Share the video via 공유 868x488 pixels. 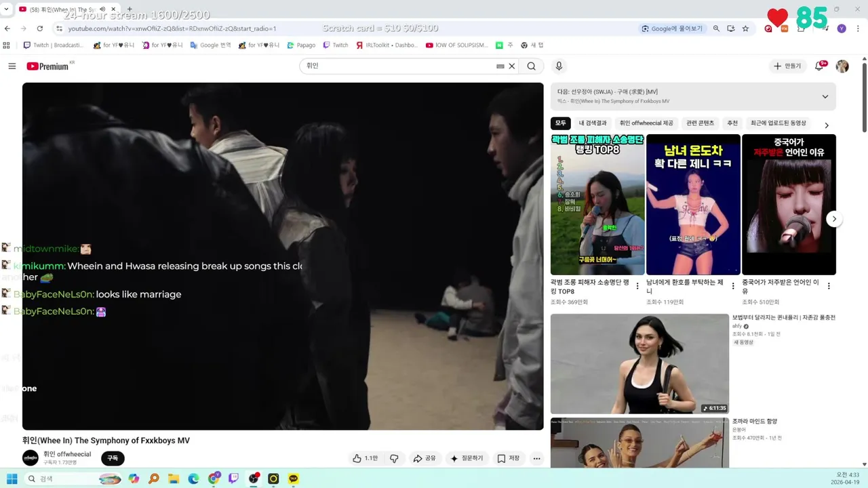[x=425, y=458]
